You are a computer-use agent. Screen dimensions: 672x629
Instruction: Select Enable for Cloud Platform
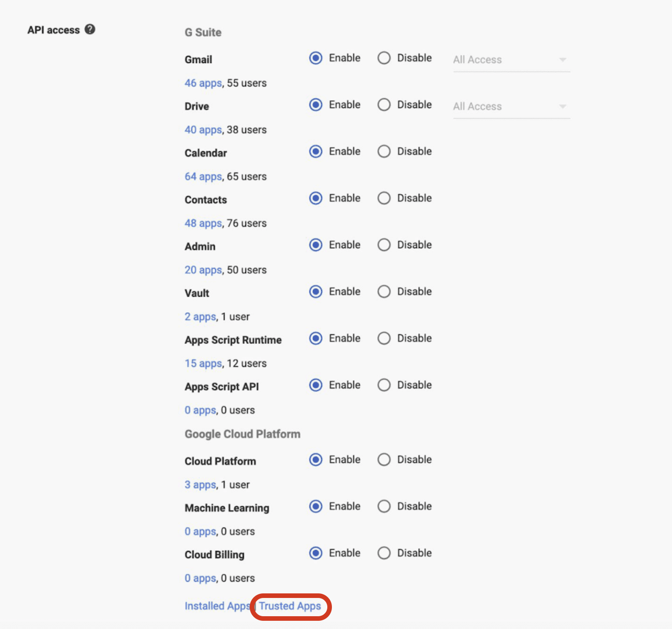[x=315, y=460]
